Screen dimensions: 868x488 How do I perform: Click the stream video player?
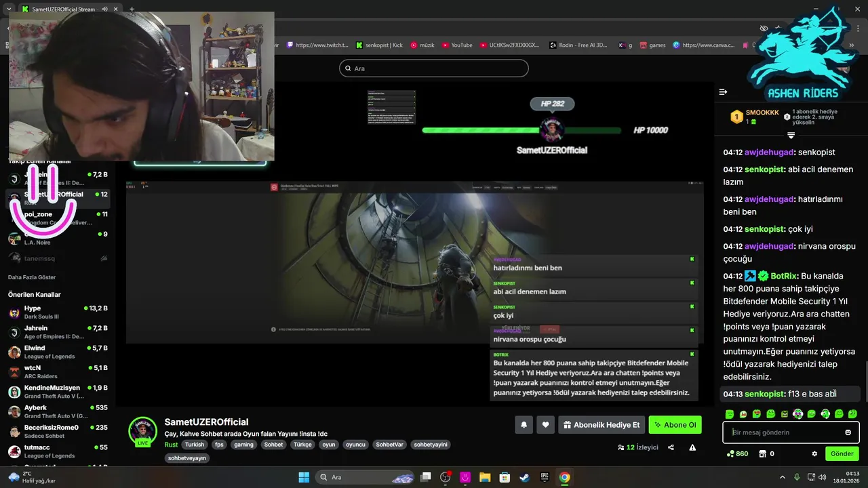click(x=414, y=244)
